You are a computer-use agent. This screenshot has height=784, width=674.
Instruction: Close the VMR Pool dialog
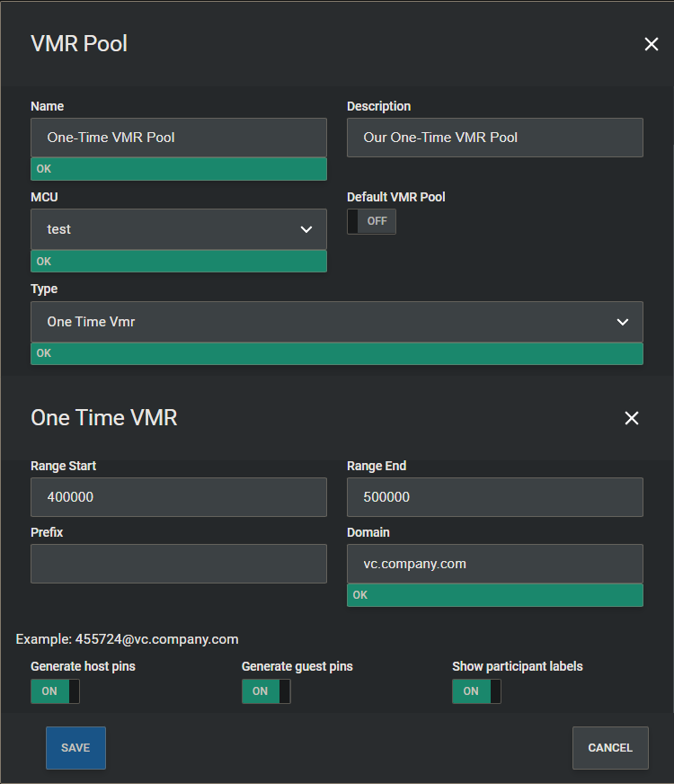tap(652, 44)
